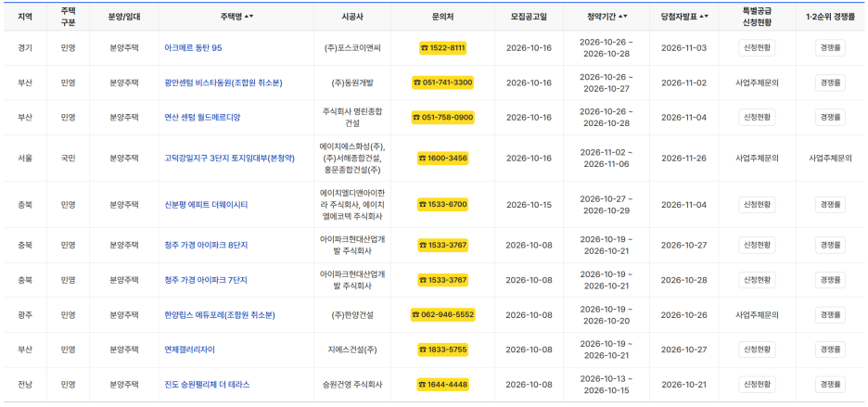The image size is (868, 407).
Task: Open 청주 가경 아이파크 7단지 link
Action: 206,280
